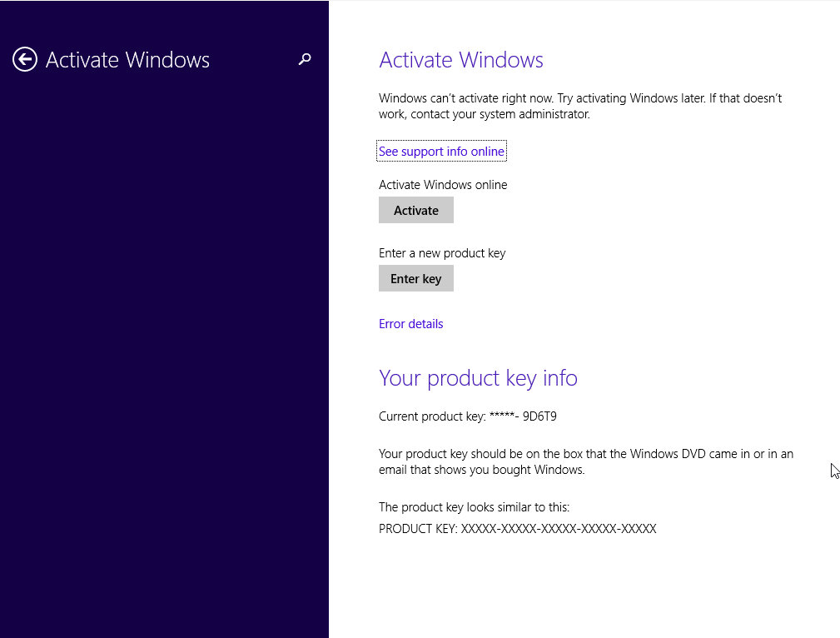The height and width of the screenshot is (638, 840).
Task: Click the Activate Windows online label
Action: click(443, 185)
